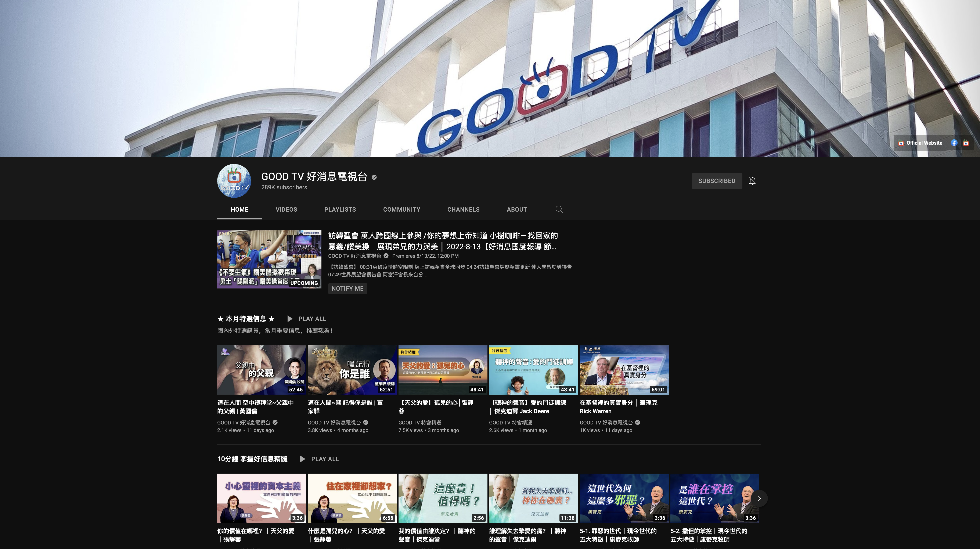The height and width of the screenshot is (549, 980).
Task: Click the Premieres 8/13/22, 12:00 PM text
Action: 425,256
